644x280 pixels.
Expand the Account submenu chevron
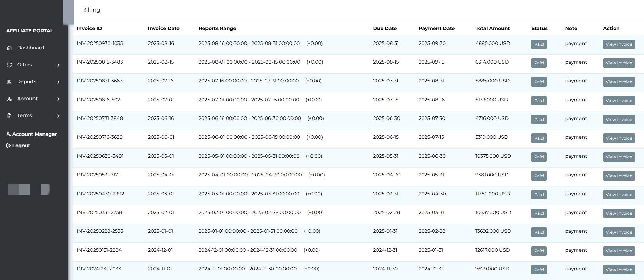tap(58, 99)
